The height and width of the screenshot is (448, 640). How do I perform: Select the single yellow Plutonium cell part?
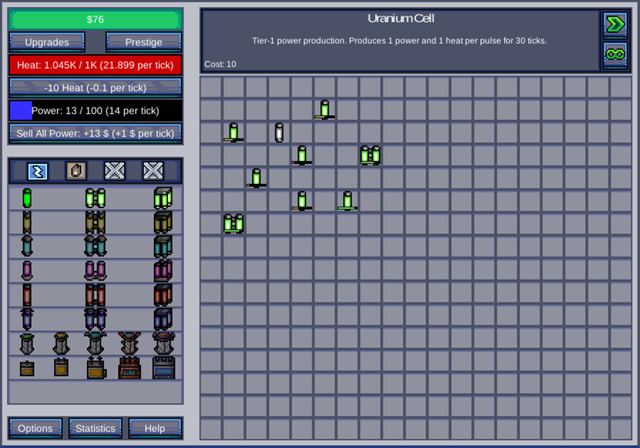tap(27, 222)
